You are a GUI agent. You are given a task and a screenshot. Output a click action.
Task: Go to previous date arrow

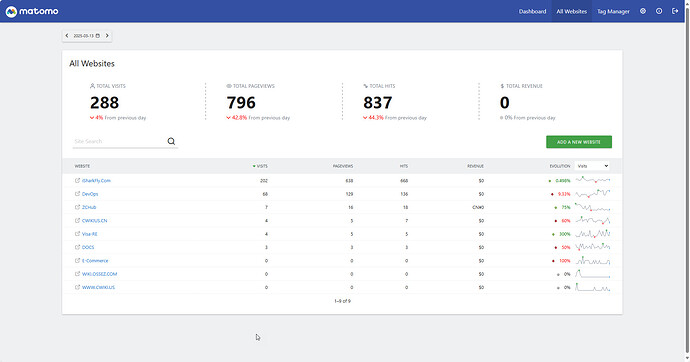[67, 36]
